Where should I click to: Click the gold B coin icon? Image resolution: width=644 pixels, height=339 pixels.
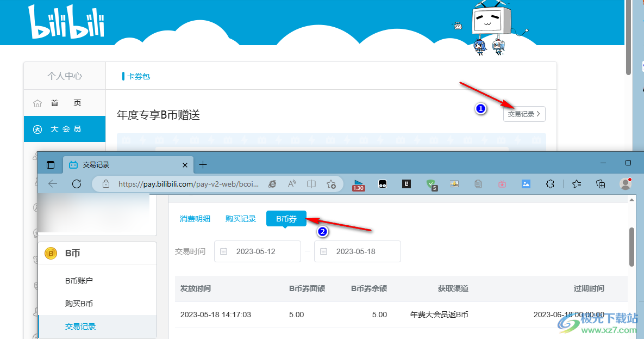51,254
